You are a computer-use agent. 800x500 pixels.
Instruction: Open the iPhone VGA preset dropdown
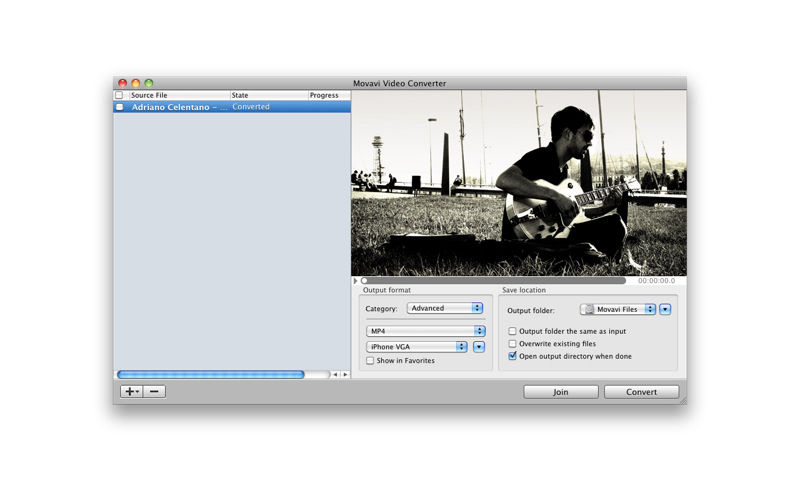click(x=417, y=347)
